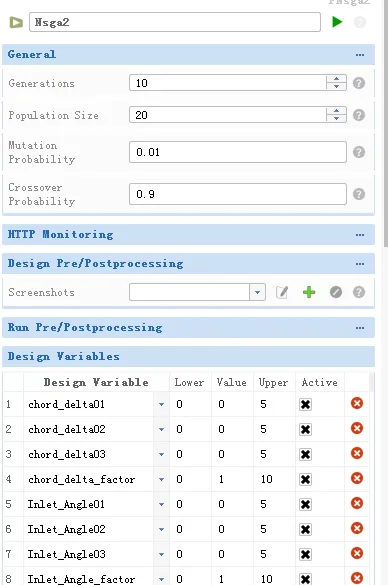388x585 pixels.
Task: Remove the chord_delta_factor design variable
Action: (x=357, y=478)
